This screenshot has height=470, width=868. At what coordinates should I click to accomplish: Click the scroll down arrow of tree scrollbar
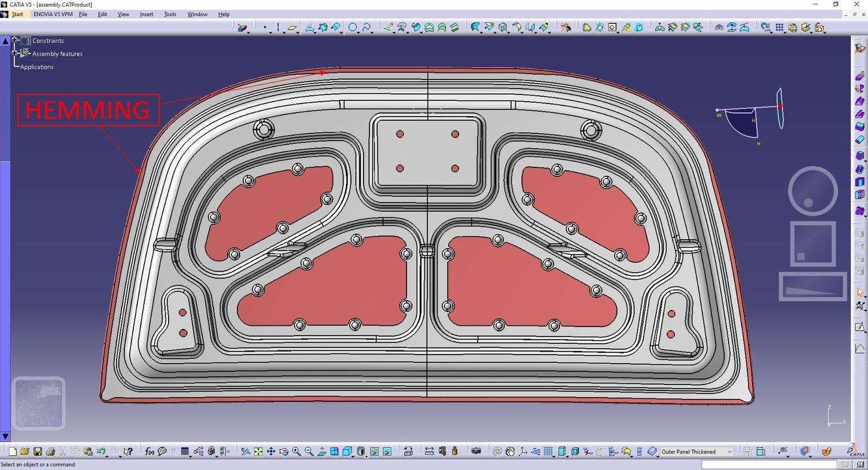5,437
